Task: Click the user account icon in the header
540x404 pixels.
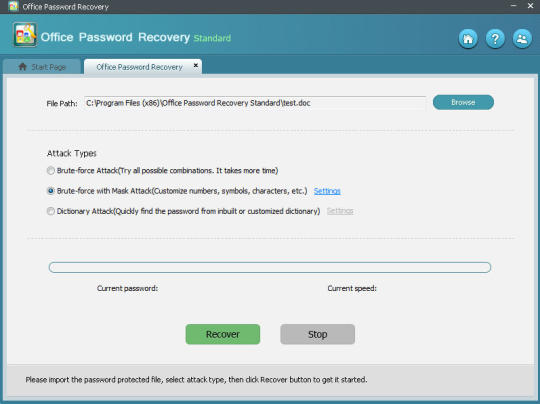Action: point(522,39)
